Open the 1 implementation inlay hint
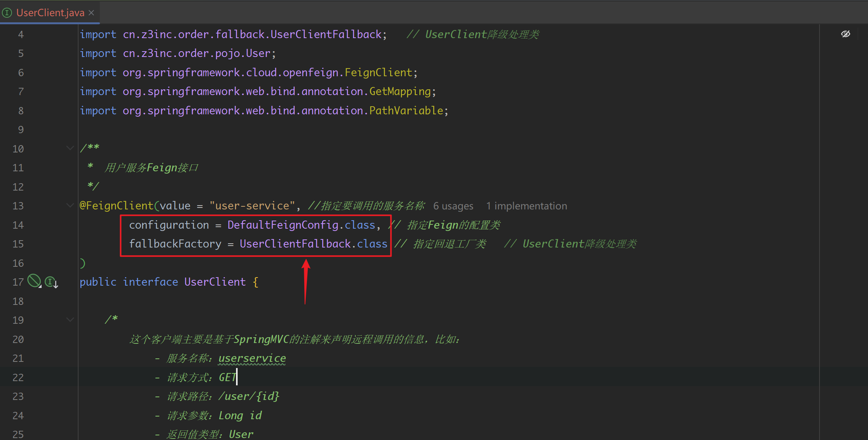868x440 pixels. coord(526,206)
